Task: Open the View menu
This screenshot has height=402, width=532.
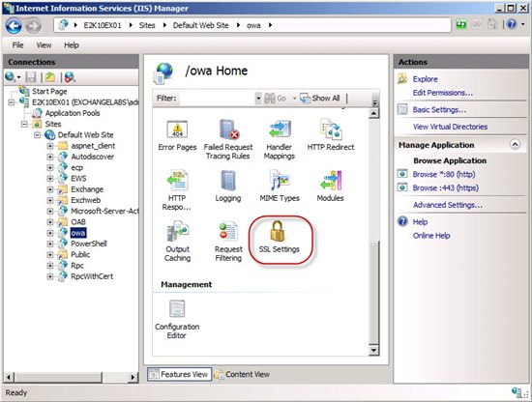Action: click(x=44, y=45)
